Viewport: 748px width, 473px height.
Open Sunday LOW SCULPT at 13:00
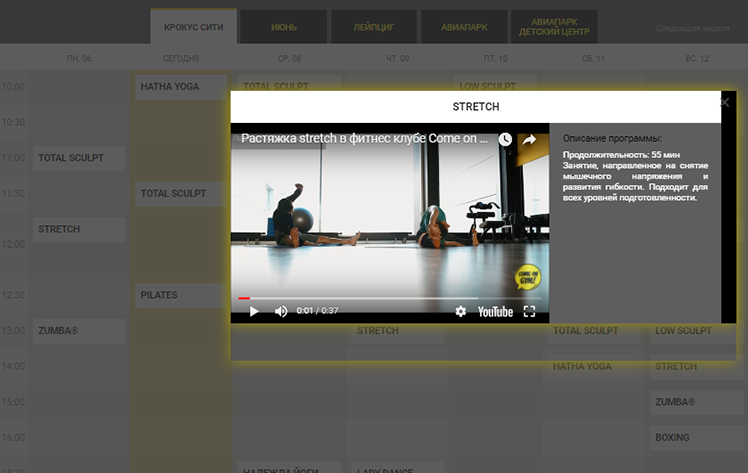click(x=697, y=333)
